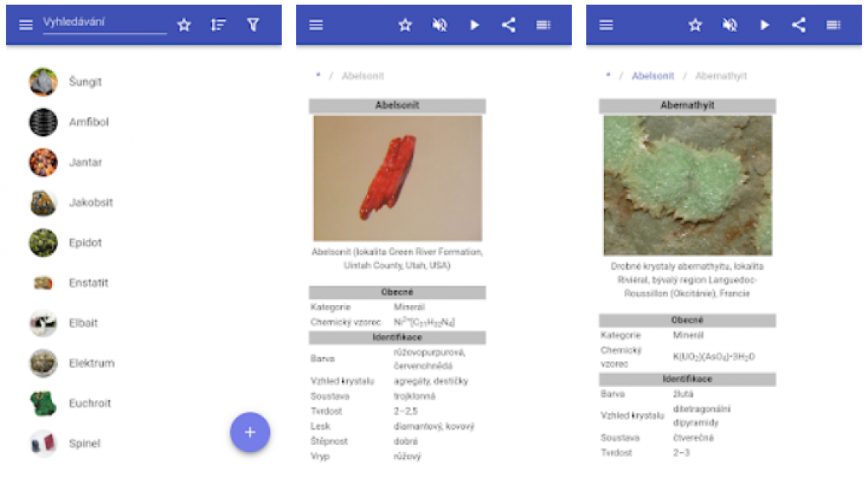Click the Vyhledávání search field
The image size is (868, 504).
tap(104, 23)
